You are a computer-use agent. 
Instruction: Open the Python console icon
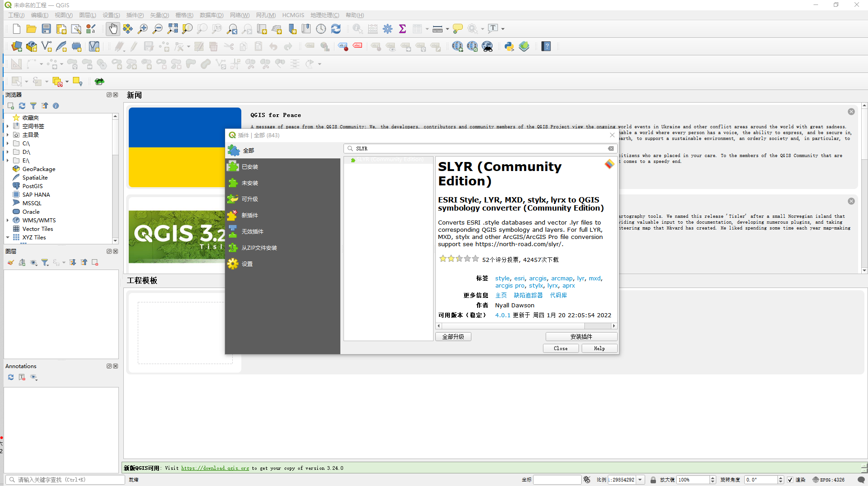click(x=509, y=46)
